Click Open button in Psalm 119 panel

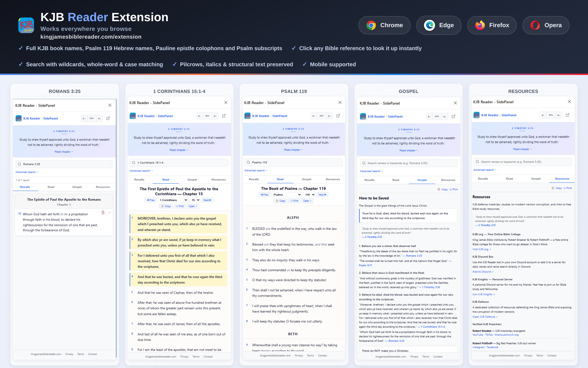pyautogui.click(x=307, y=201)
